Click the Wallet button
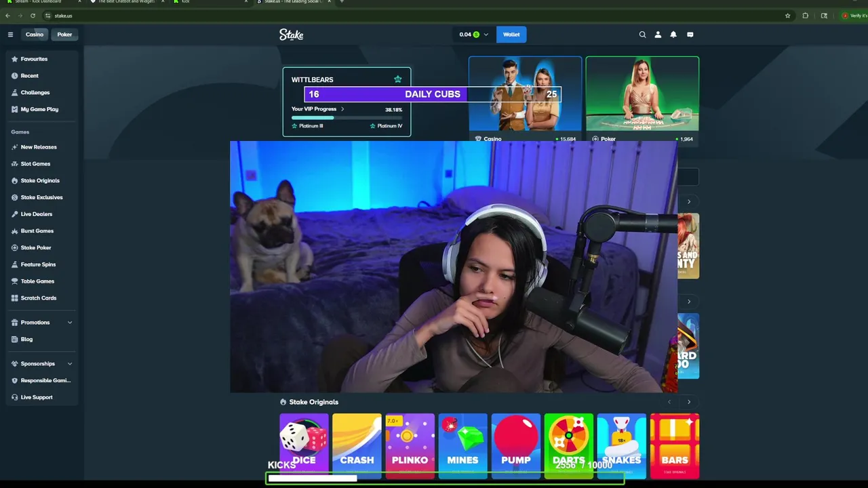868x488 pixels. point(511,35)
